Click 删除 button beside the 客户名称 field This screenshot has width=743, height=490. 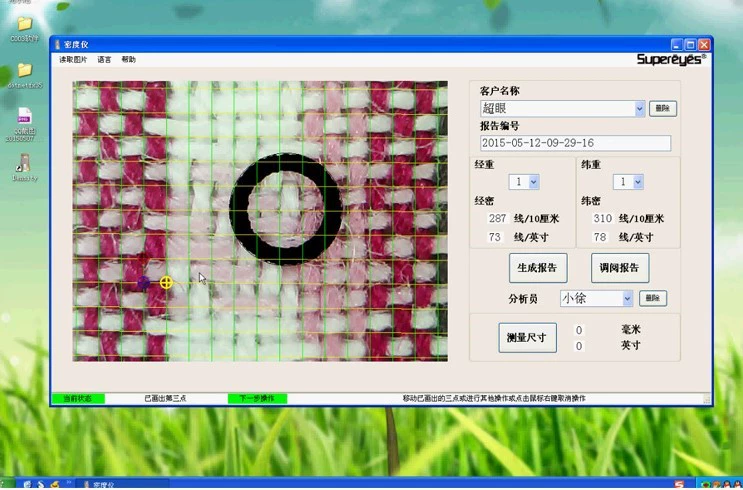click(x=662, y=109)
